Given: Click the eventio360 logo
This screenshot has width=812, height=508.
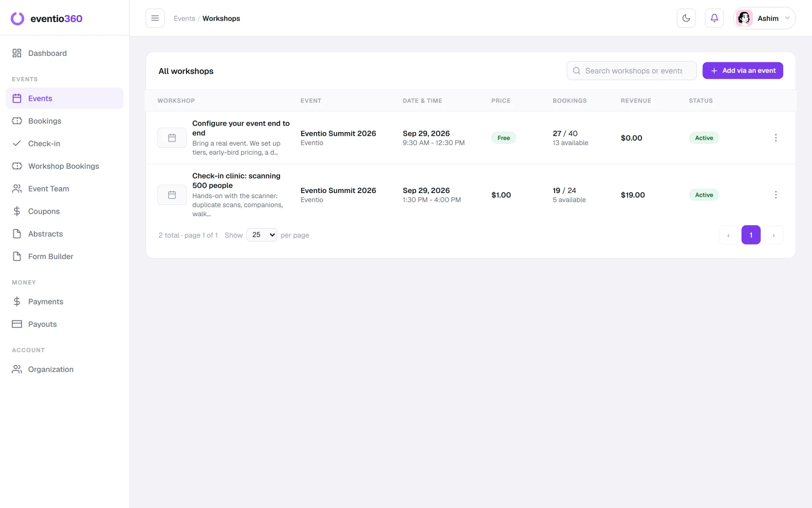Looking at the screenshot, I should (x=47, y=18).
